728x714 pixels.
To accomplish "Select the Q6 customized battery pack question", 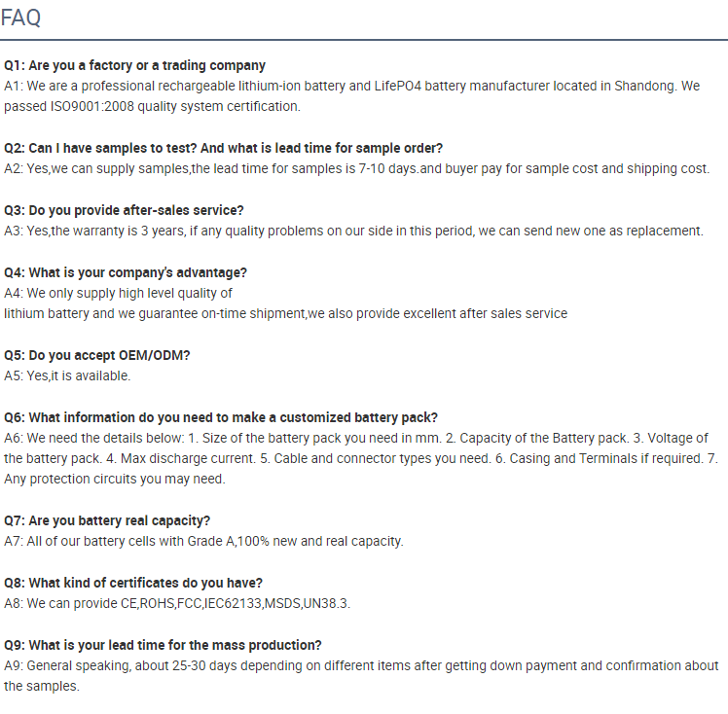I will (x=221, y=417).
